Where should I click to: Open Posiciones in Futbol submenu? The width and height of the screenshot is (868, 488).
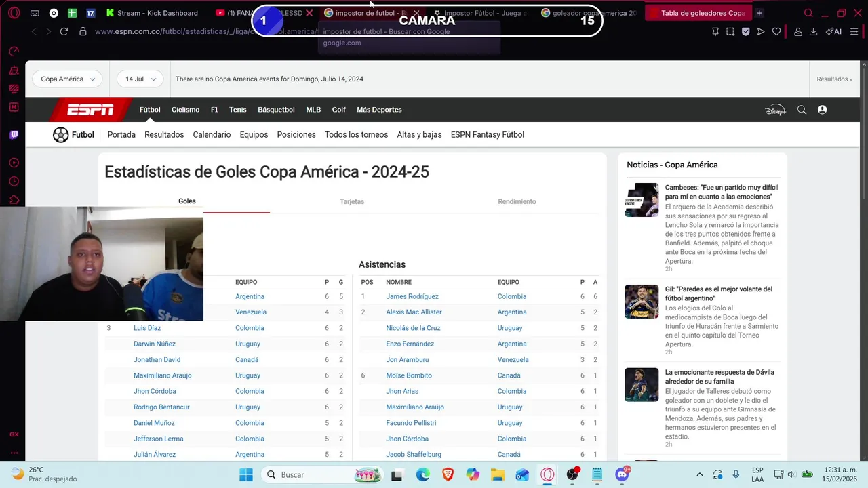click(x=296, y=134)
